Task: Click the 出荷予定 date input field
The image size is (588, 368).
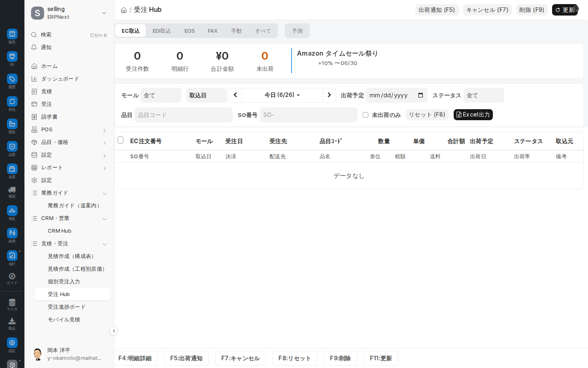Action: tap(396, 95)
